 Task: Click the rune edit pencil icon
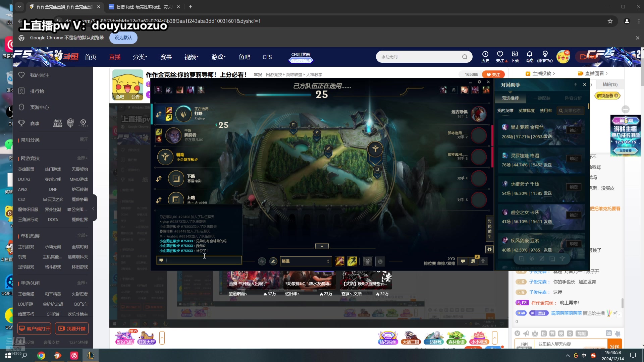(273, 261)
